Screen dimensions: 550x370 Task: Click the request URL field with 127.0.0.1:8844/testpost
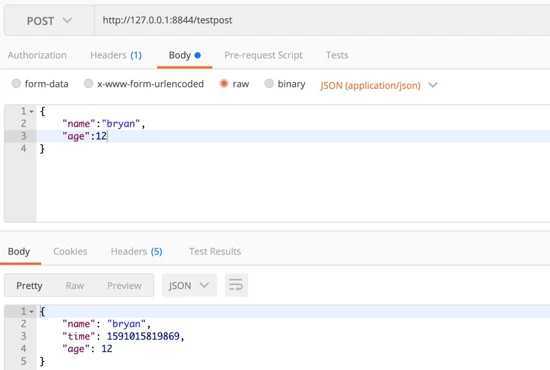tap(322, 20)
